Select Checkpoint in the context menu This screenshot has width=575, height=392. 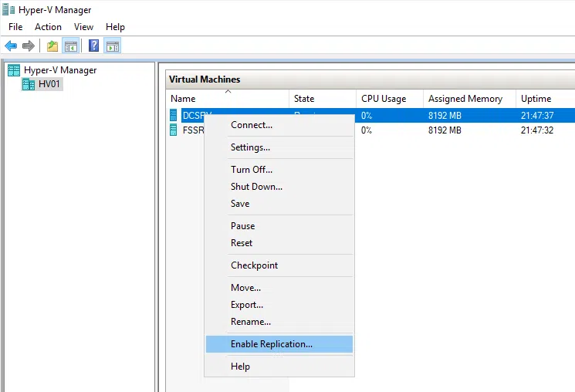click(254, 265)
